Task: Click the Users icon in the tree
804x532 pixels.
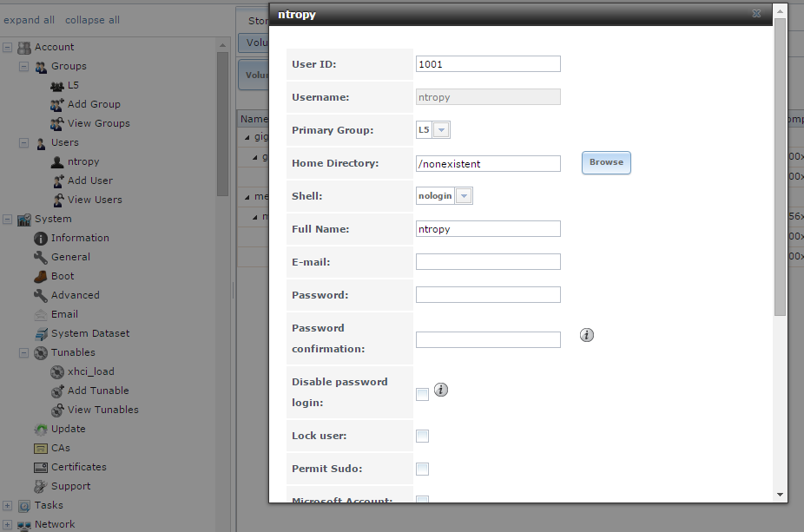Action: tap(41, 143)
